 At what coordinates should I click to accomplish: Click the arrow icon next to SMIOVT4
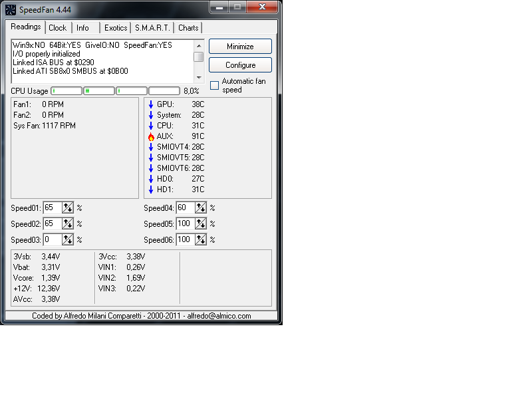151,147
